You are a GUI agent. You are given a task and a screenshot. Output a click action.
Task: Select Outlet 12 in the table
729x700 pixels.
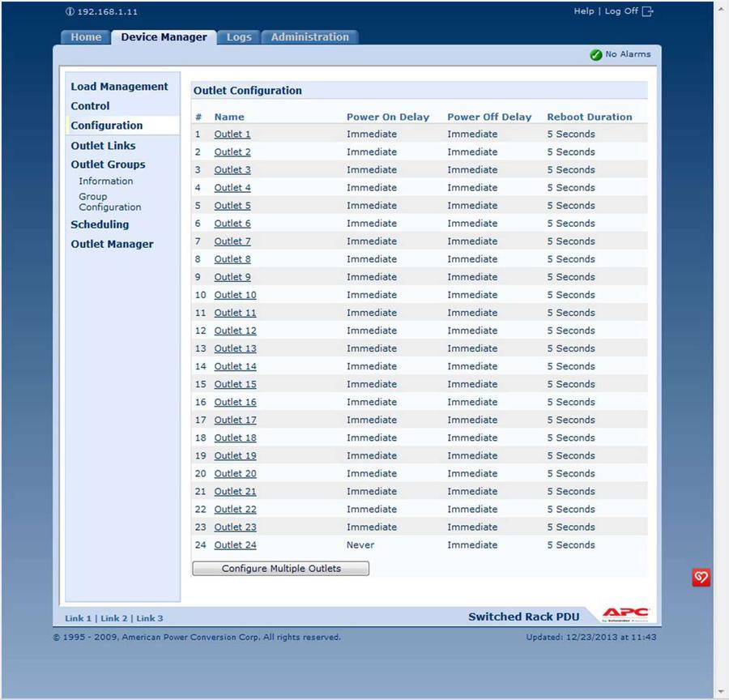(x=235, y=331)
